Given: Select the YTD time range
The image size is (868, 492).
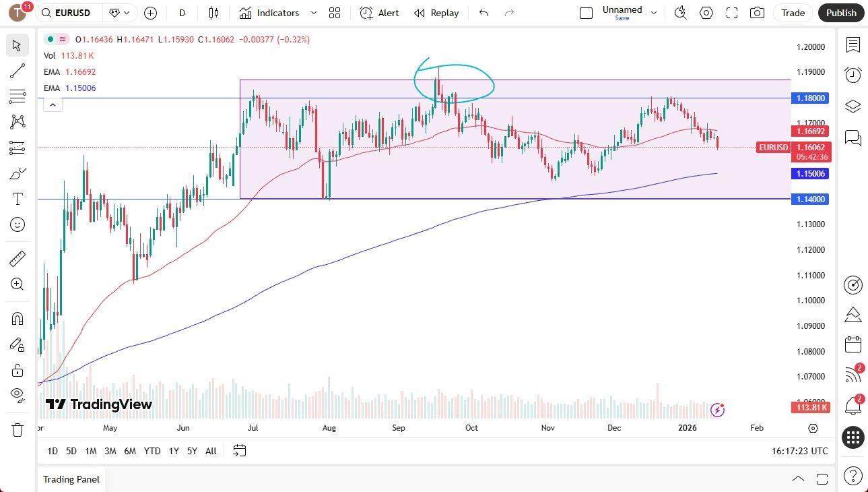Looking at the screenshot, I should (152, 451).
